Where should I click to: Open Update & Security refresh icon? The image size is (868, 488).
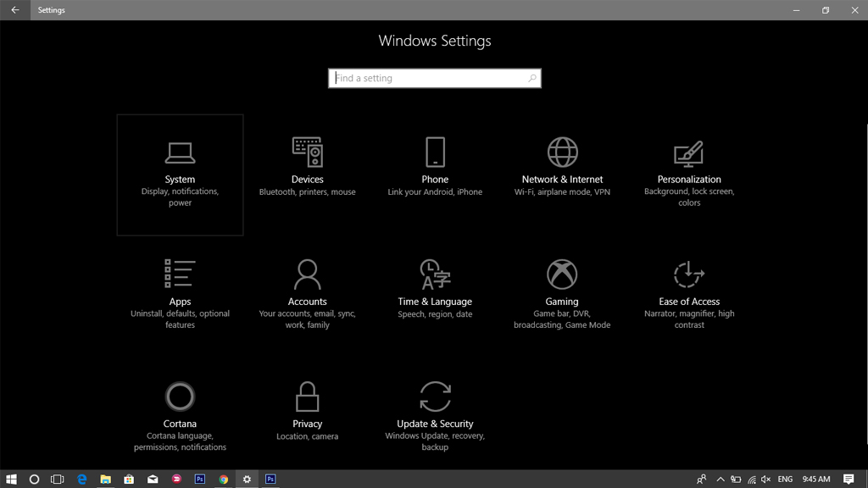tap(435, 396)
